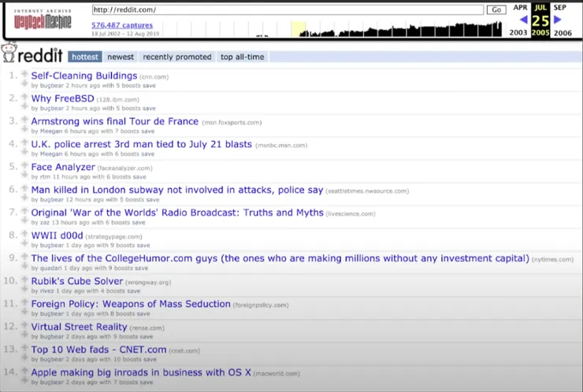Save the Why FreeBSD post

coord(149,108)
